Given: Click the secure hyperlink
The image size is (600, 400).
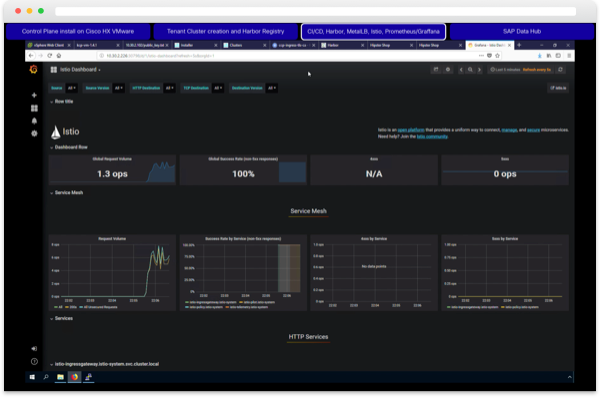Looking at the screenshot, I should click(x=533, y=130).
